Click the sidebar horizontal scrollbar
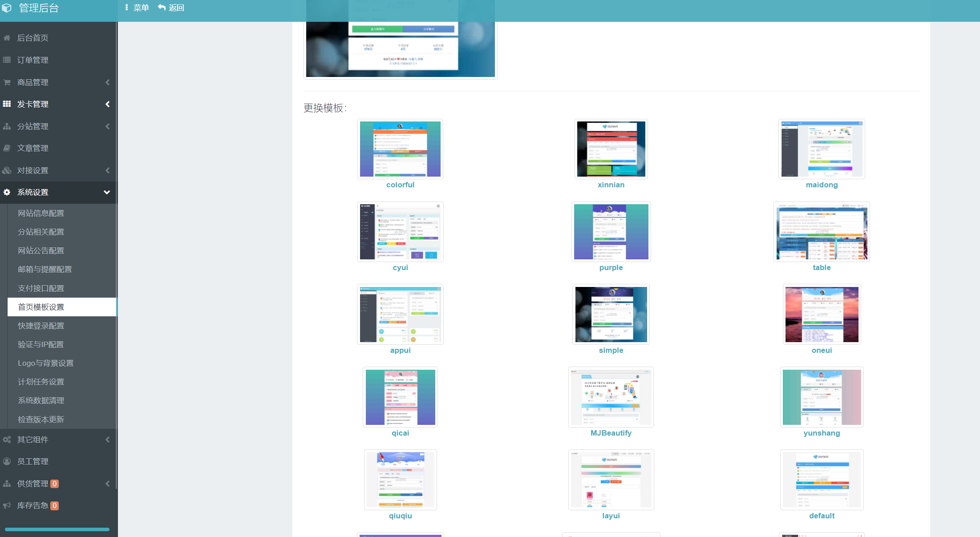Screen dimensions: 980x537 tap(57, 529)
